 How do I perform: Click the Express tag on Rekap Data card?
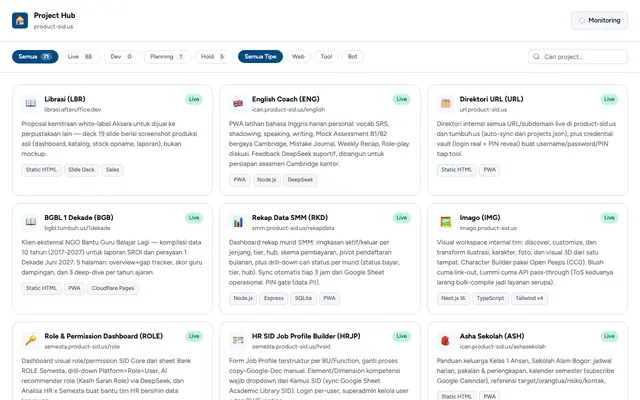click(x=273, y=298)
